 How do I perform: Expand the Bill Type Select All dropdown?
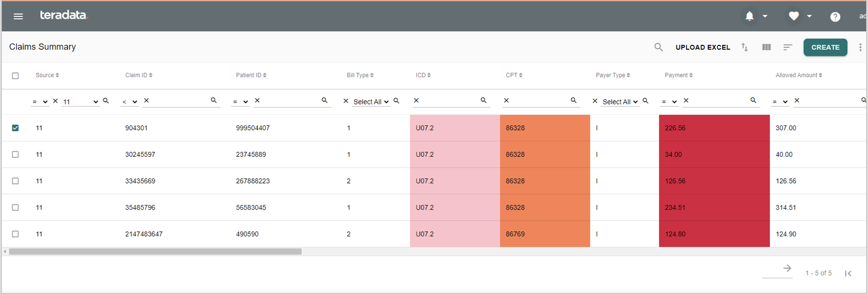tap(371, 102)
